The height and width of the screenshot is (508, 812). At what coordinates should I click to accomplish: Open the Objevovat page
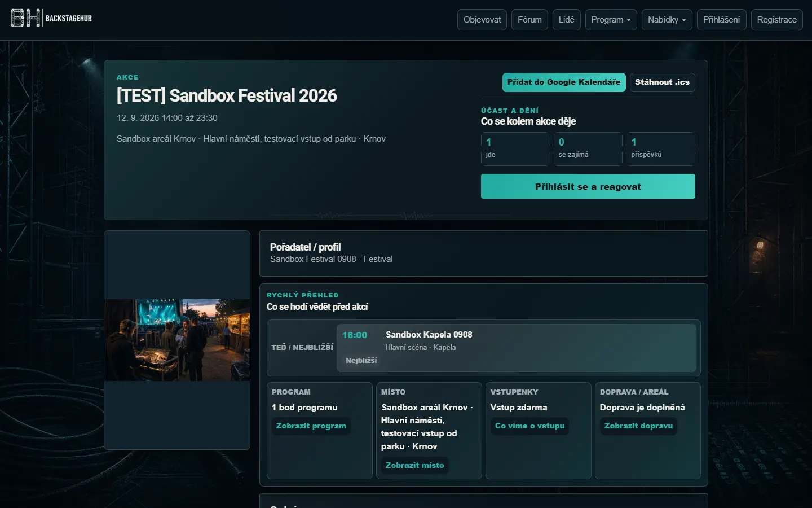pos(482,20)
